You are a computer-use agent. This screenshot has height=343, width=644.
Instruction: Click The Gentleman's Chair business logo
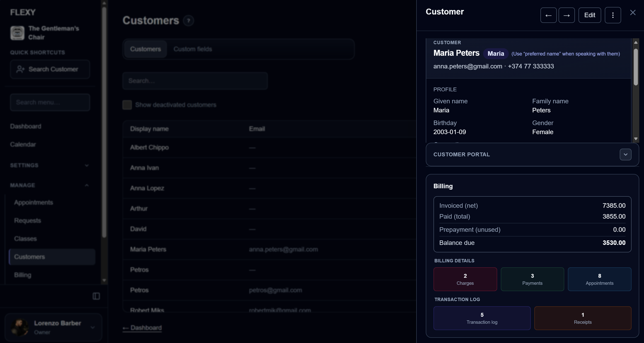pos(17,33)
